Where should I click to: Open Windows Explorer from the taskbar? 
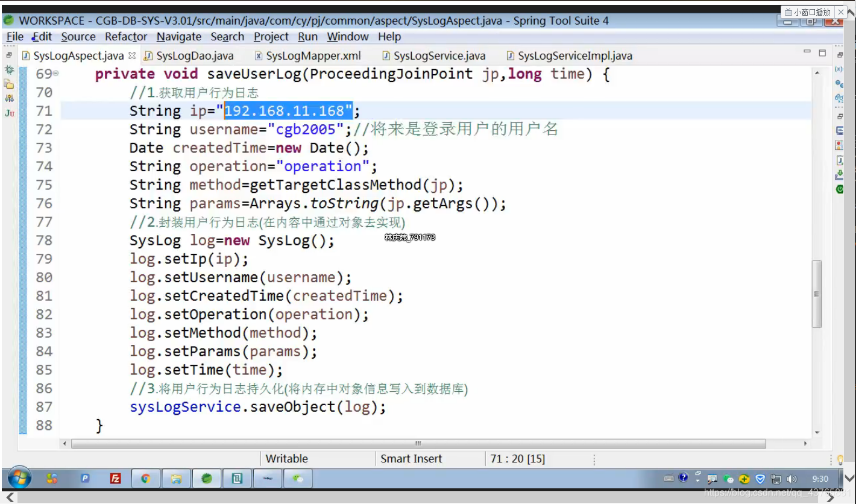[x=176, y=479]
